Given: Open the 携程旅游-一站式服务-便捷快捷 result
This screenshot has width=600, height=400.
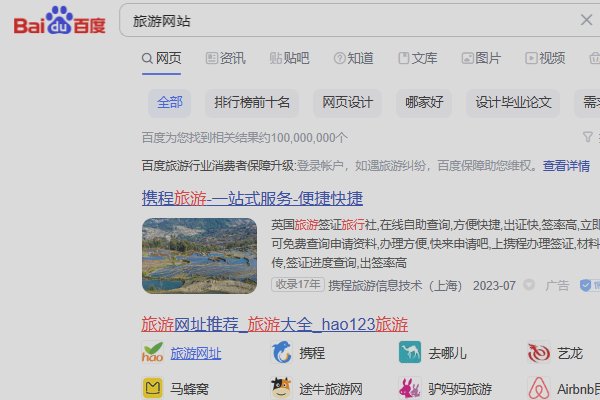Looking at the screenshot, I should click(x=252, y=198).
